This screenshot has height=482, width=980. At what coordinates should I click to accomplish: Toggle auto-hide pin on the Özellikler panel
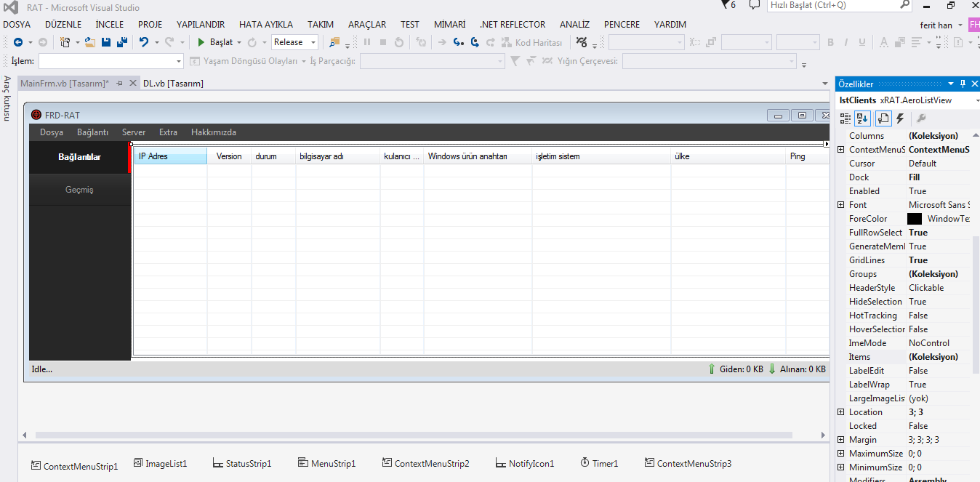point(963,84)
